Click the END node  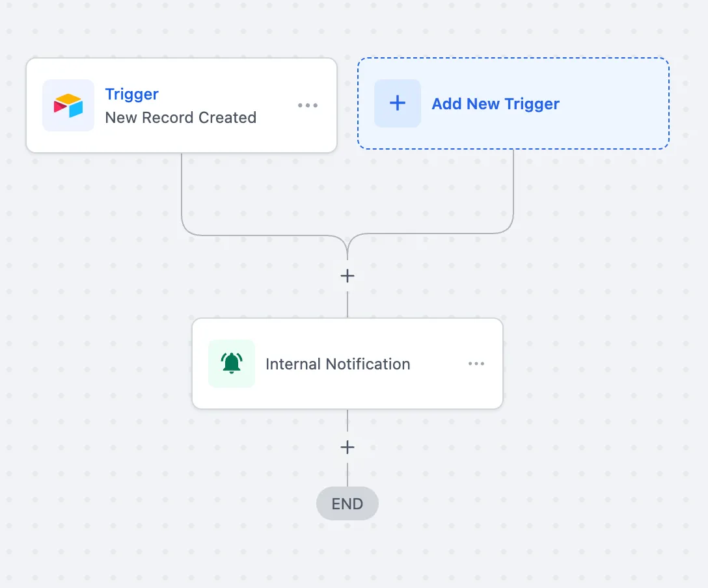347,503
